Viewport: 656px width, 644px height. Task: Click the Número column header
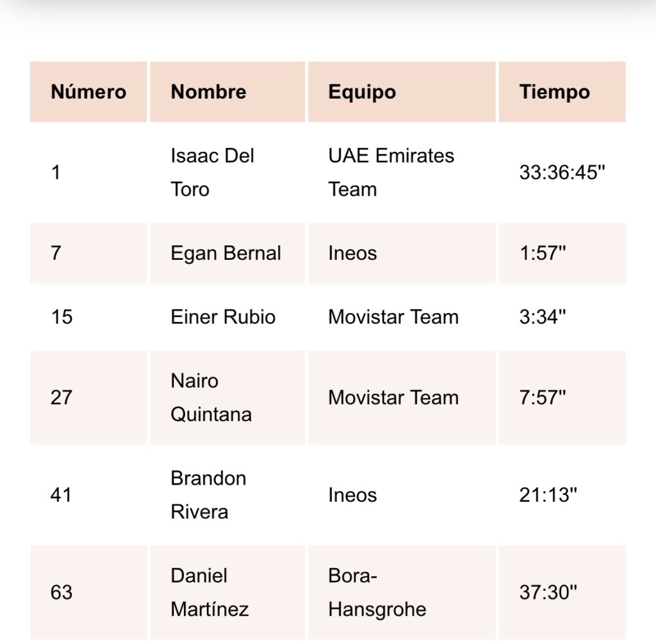(88, 92)
